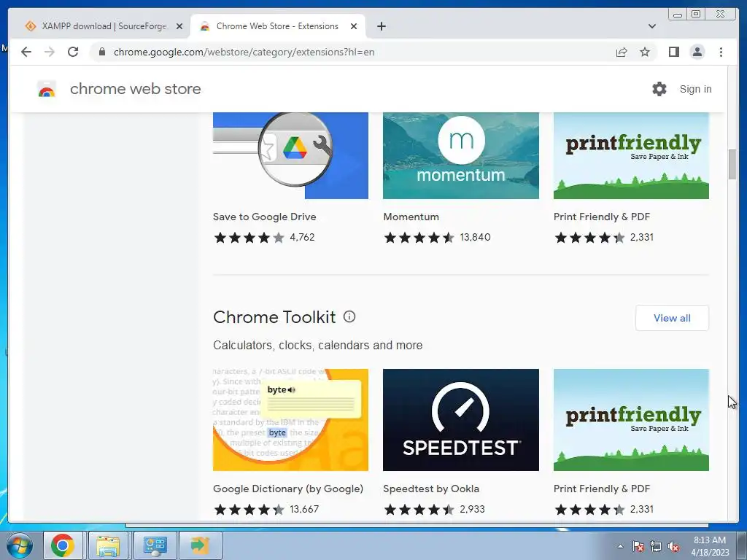The image size is (747, 560).
Task: Open Speedtest by Ookla thumbnail
Action: click(461, 420)
